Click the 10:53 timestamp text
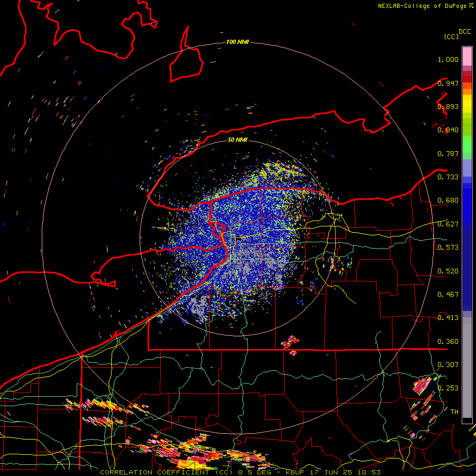This screenshot has height=476, width=476. (369, 472)
